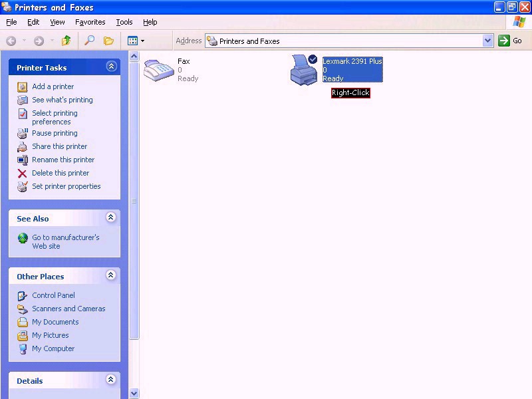Screen dimensions: 532x399
Task: Open Select printing preferences link
Action: point(55,118)
